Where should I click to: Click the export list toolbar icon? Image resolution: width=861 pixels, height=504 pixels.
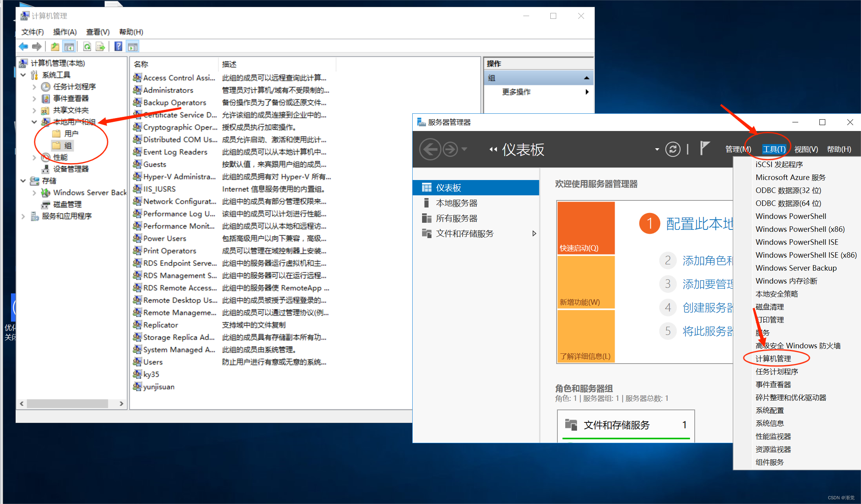pyautogui.click(x=100, y=47)
